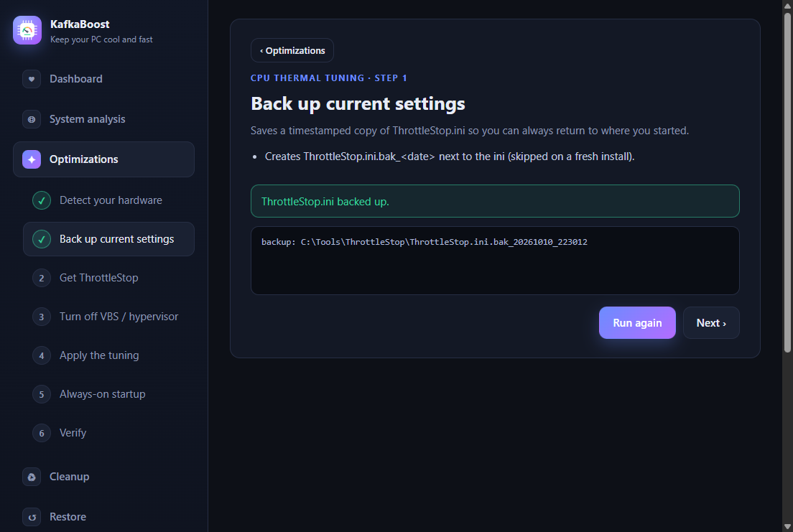
Task: Click the 'CPU THERMAL TUNING · STEP 1' label
Action: point(329,78)
